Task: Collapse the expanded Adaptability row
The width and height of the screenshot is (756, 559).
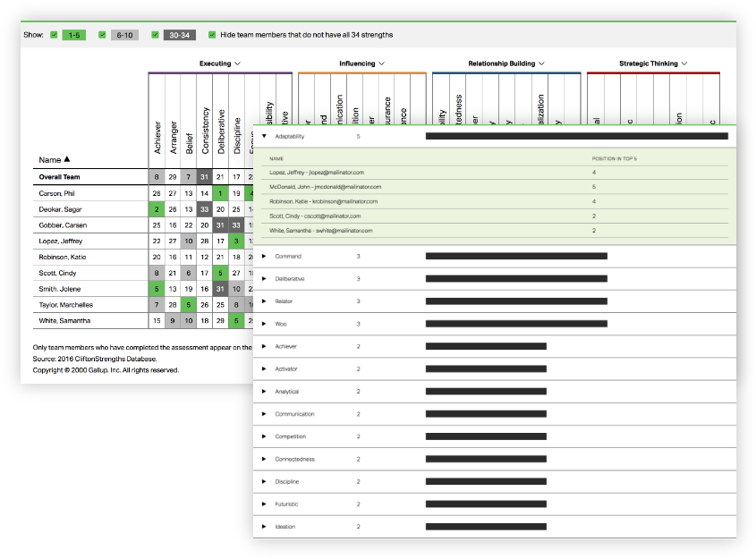Action: [x=263, y=137]
